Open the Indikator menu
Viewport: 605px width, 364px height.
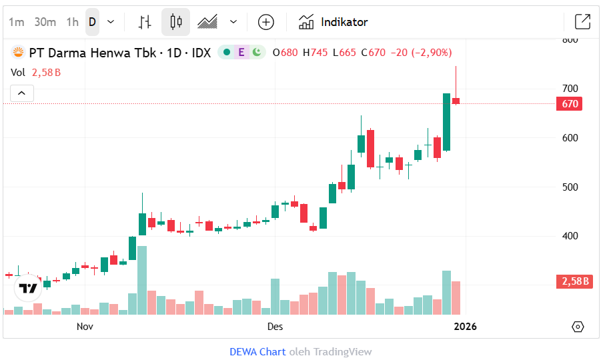pos(334,22)
